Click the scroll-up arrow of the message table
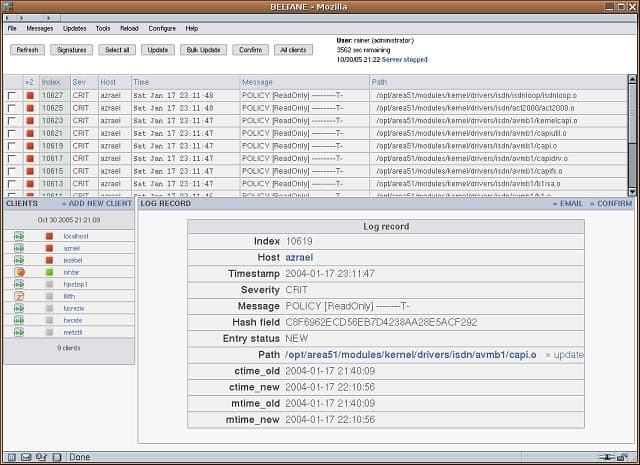The width and height of the screenshot is (640, 465). coord(632,79)
